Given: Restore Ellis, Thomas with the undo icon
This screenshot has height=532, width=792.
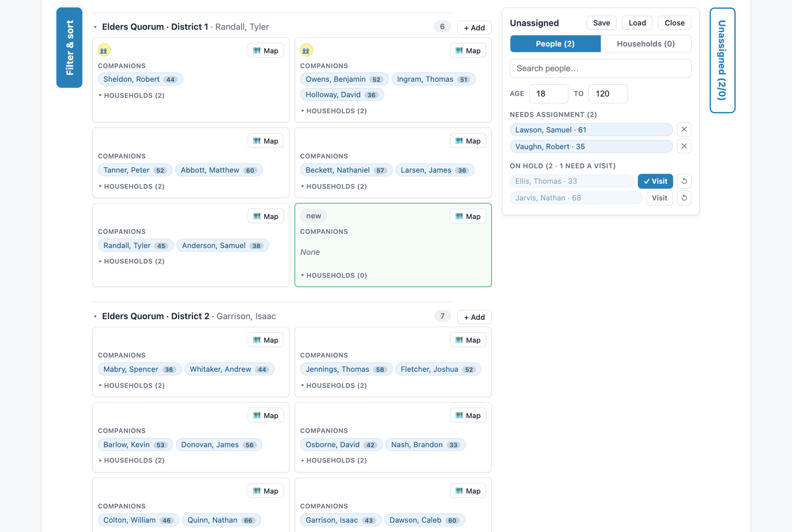Looking at the screenshot, I should click(684, 181).
